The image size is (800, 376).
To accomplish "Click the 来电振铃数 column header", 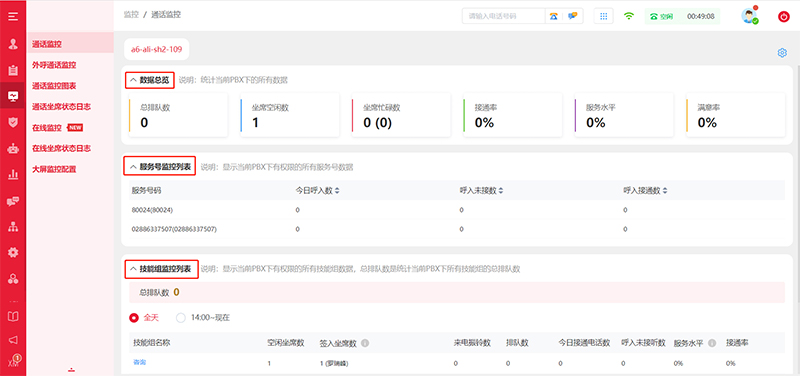I will pos(472,343).
